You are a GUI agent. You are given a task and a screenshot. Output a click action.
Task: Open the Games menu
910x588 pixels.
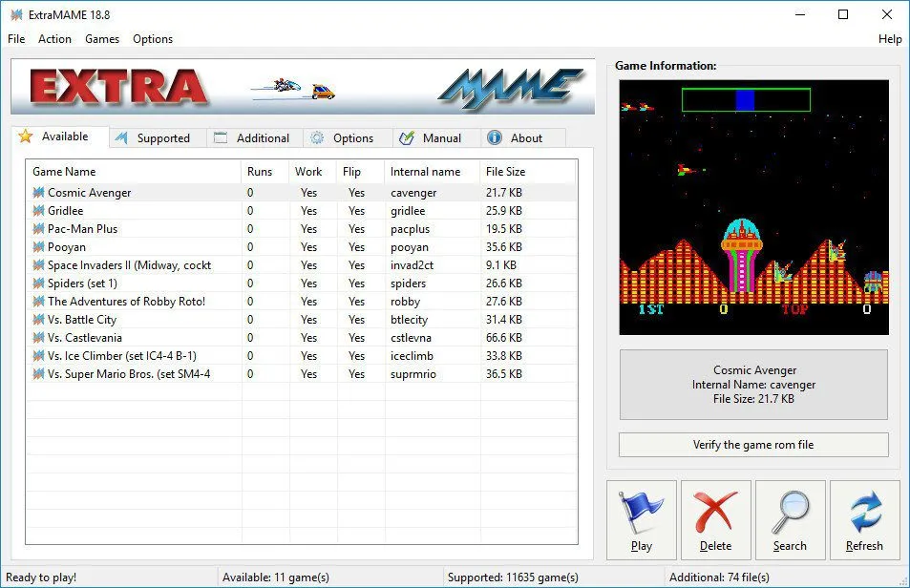click(101, 39)
